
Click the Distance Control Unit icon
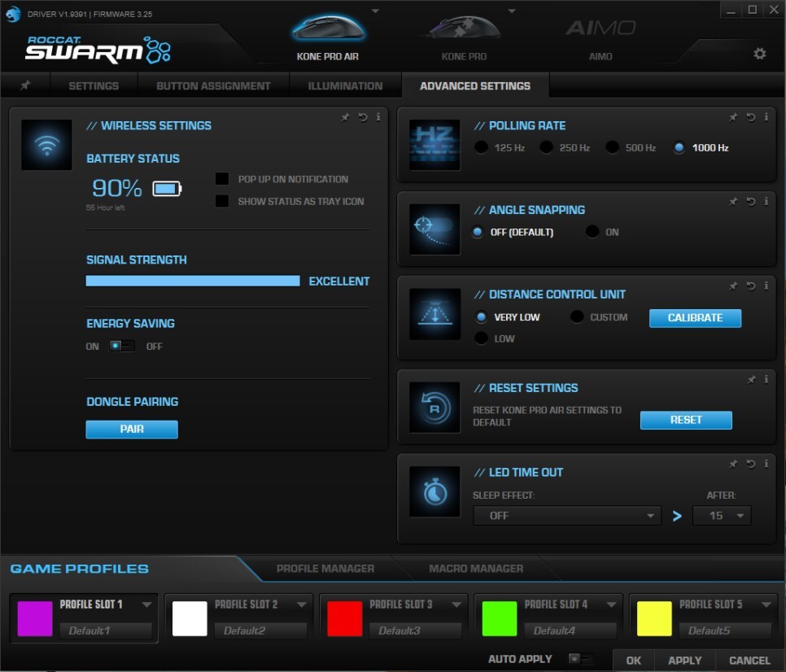(x=434, y=314)
